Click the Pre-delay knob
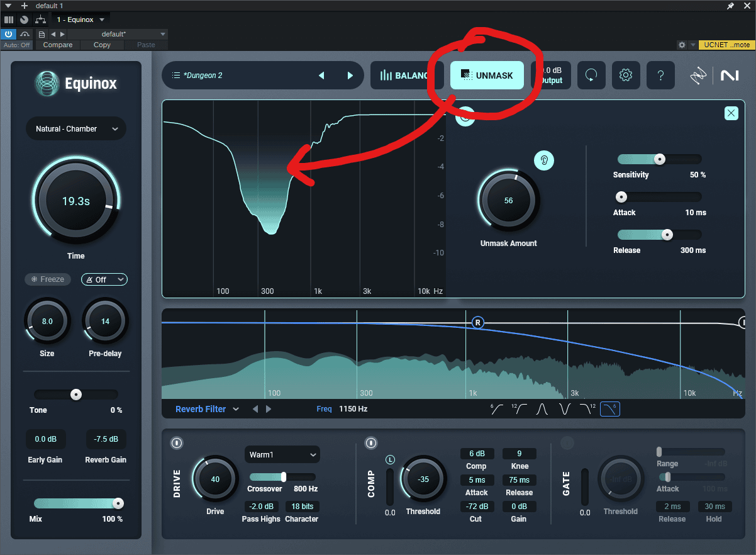Screen dimensions: 756x555 click(x=105, y=321)
